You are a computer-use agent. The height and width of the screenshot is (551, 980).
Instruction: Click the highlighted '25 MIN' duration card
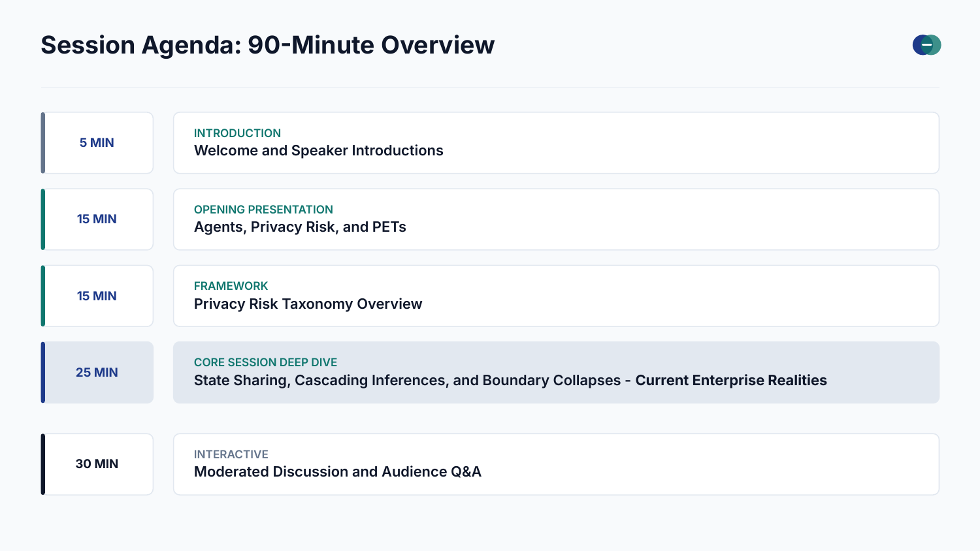[97, 372]
